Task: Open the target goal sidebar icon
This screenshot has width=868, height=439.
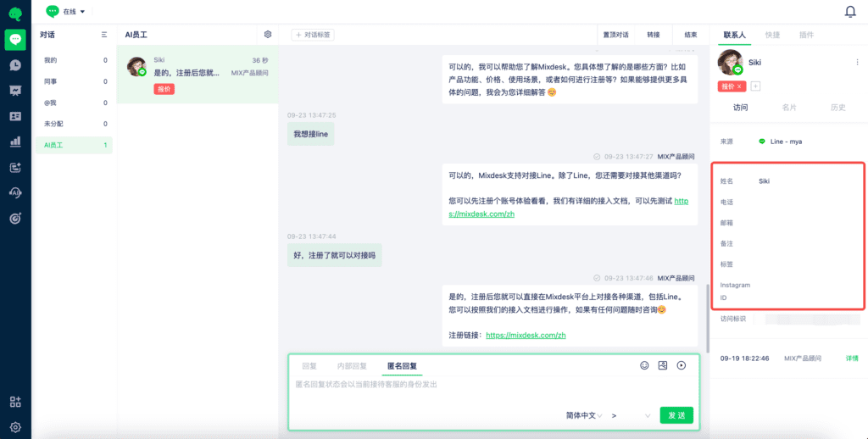Action: click(x=15, y=219)
